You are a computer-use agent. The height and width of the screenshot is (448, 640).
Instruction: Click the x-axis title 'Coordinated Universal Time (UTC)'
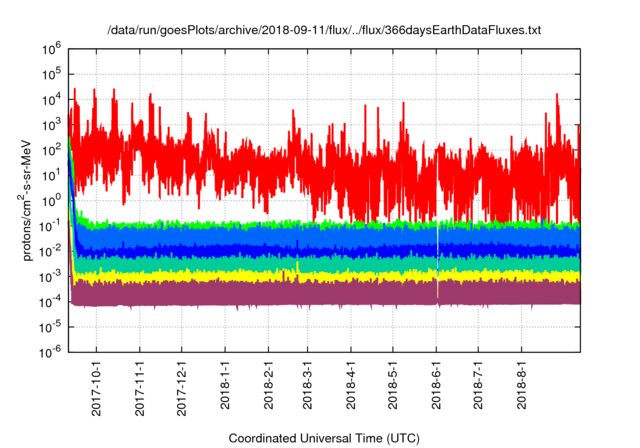[x=324, y=438]
